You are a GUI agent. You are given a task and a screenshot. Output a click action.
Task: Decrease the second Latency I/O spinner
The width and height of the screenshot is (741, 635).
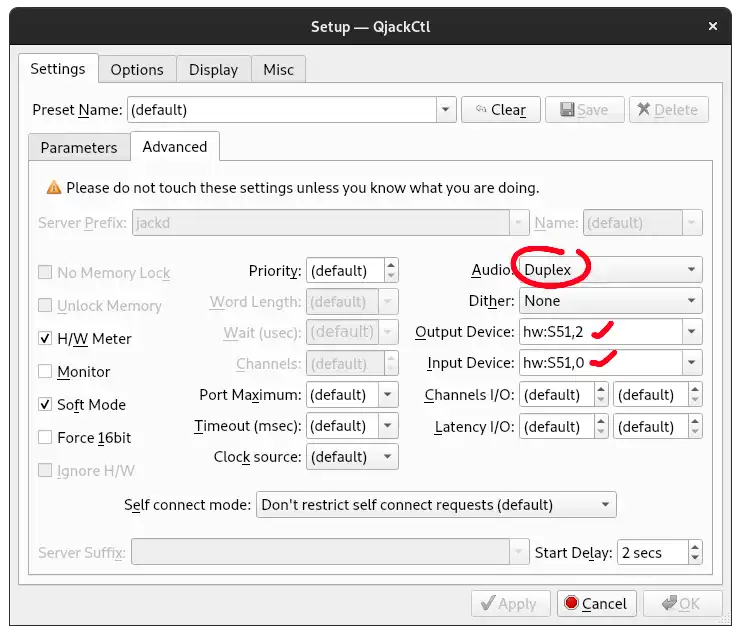pyautogui.click(x=695, y=432)
